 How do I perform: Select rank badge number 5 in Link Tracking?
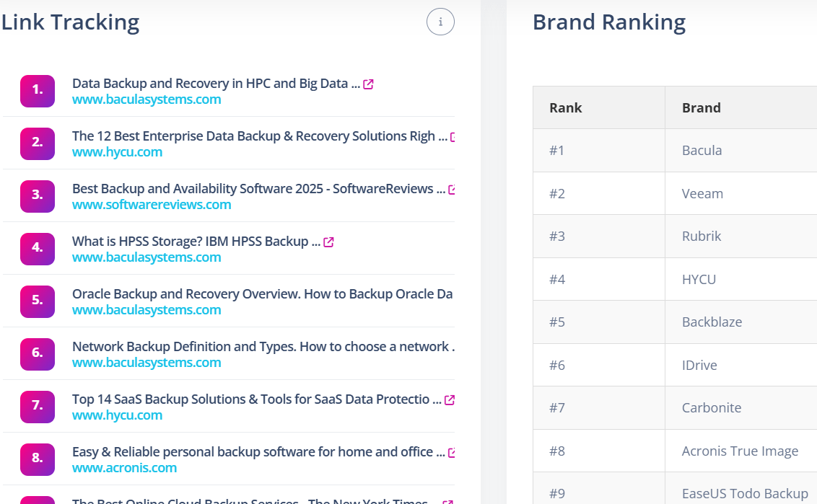(x=38, y=301)
